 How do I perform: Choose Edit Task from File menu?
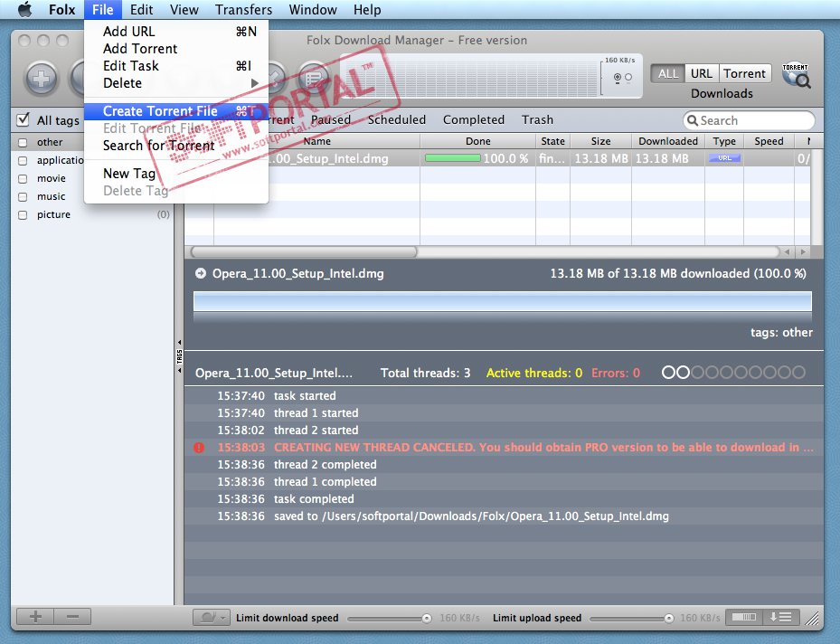point(176,66)
